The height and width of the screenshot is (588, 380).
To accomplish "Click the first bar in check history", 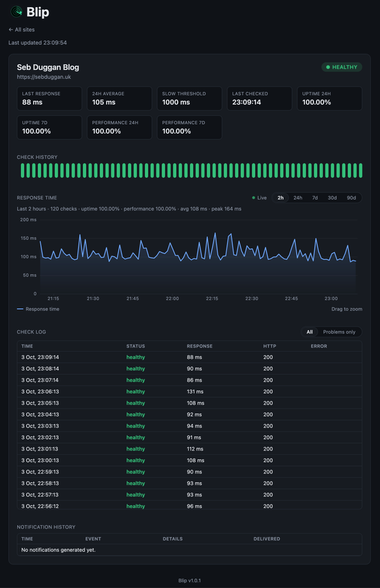I will click(23, 170).
